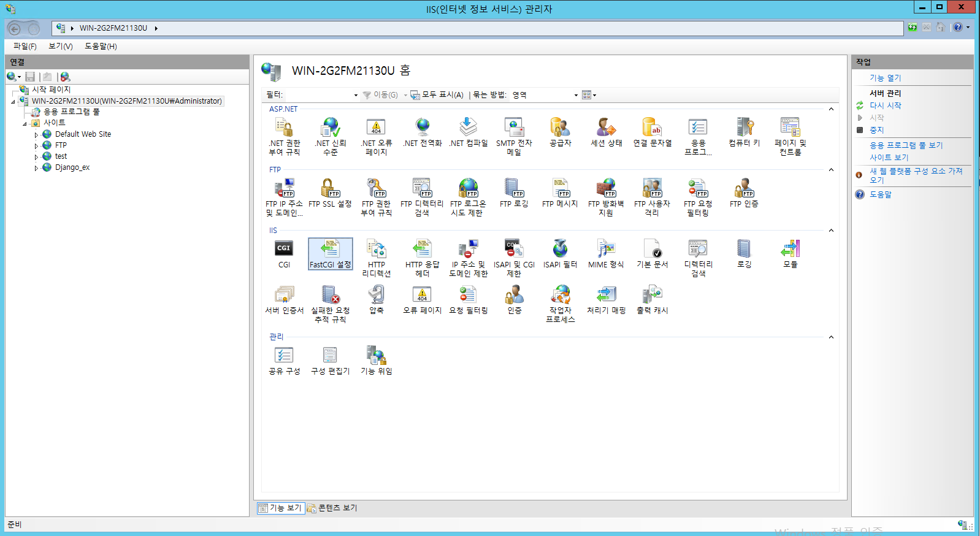Collapse the FTP group section
Screen dimensions: 980x536
pyautogui.click(x=831, y=170)
